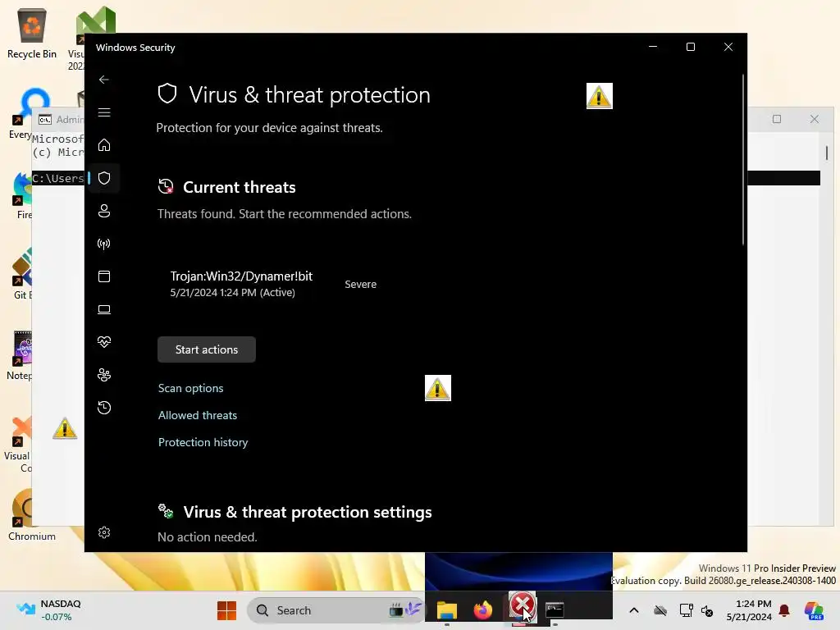Viewport: 840px width, 630px height.
Task: Open the Protection history link
Action: (203, 442)
